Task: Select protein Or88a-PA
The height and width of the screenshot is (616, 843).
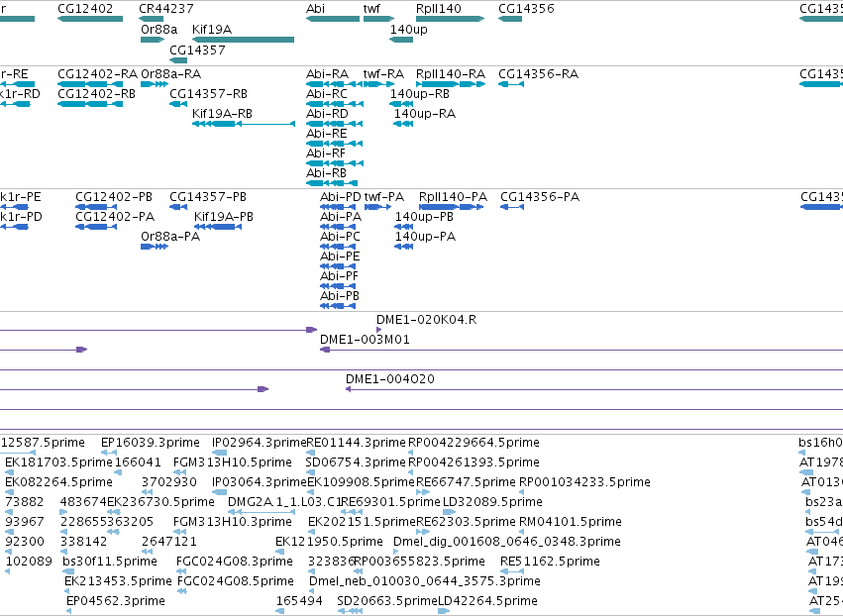Action: point(155,247)
